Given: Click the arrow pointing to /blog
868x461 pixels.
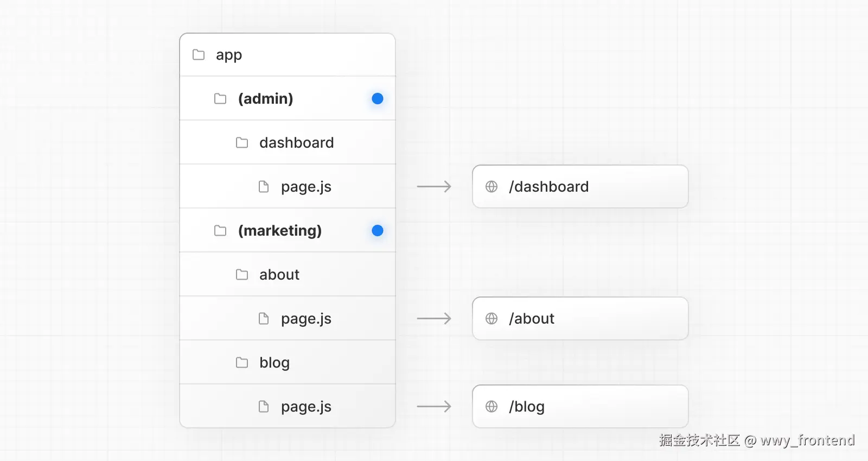Looking at the screenshot, I should [434, 407].
